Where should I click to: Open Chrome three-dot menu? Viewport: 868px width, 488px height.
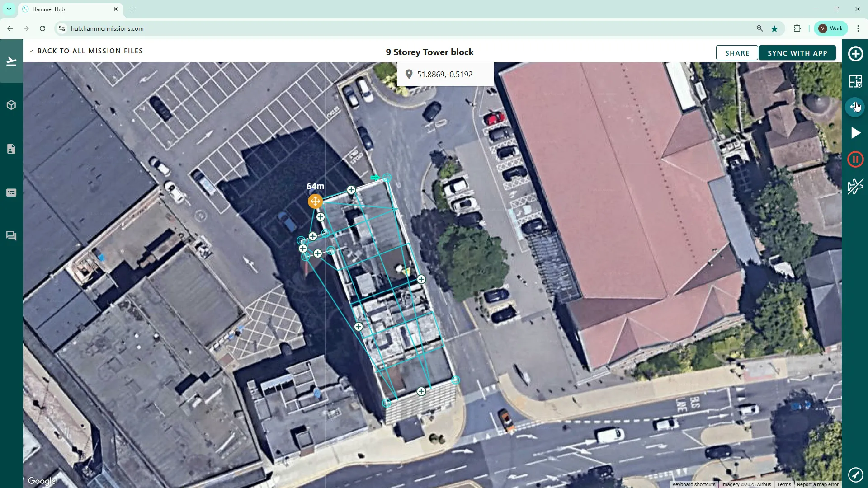pos(858,28)
